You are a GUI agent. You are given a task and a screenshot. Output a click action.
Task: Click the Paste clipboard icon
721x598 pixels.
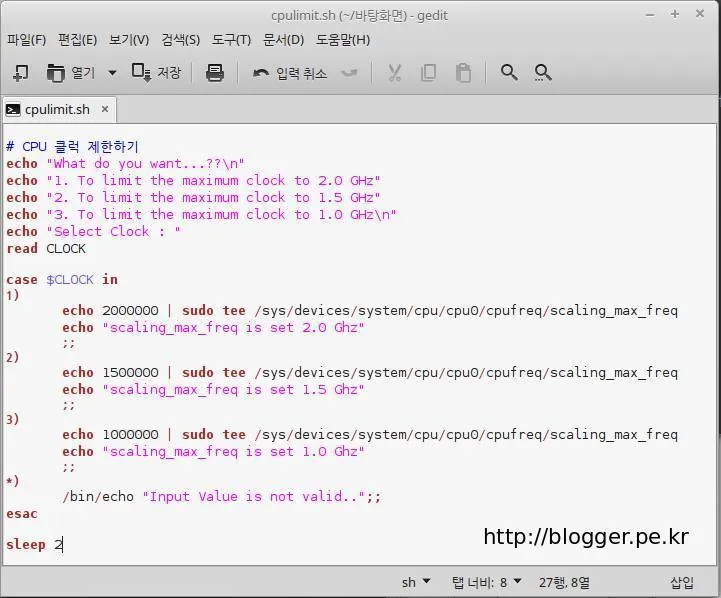pos(463,73)
